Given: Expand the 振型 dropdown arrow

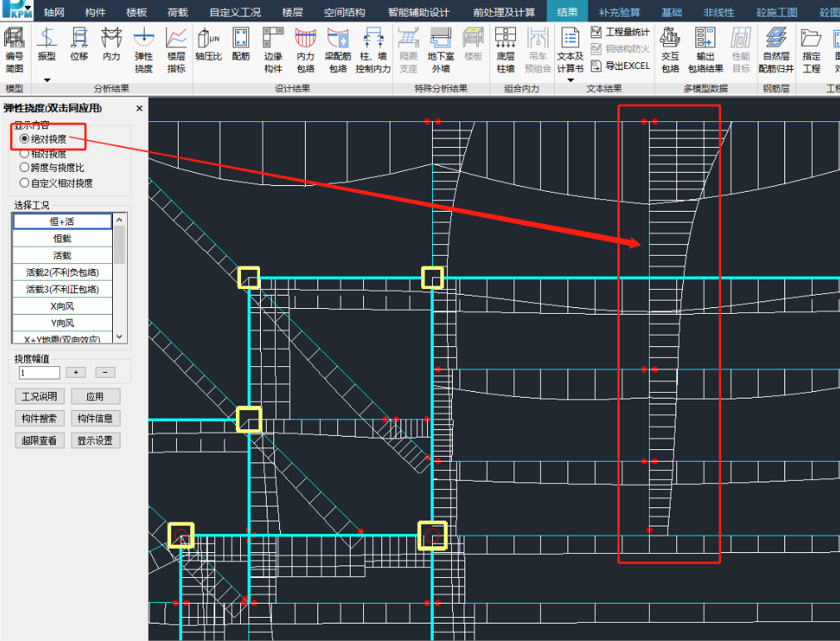Looking at the screenshot, I should (x=47, y=80).
